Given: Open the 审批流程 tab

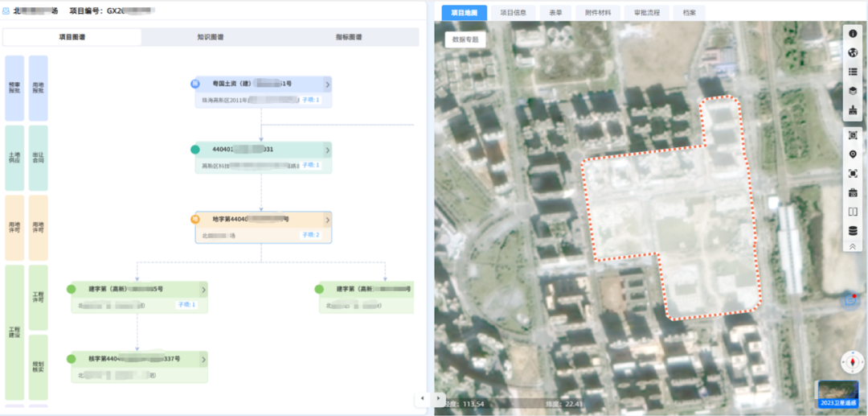Looking at the screenshot, I should click(x=646, y=13).
